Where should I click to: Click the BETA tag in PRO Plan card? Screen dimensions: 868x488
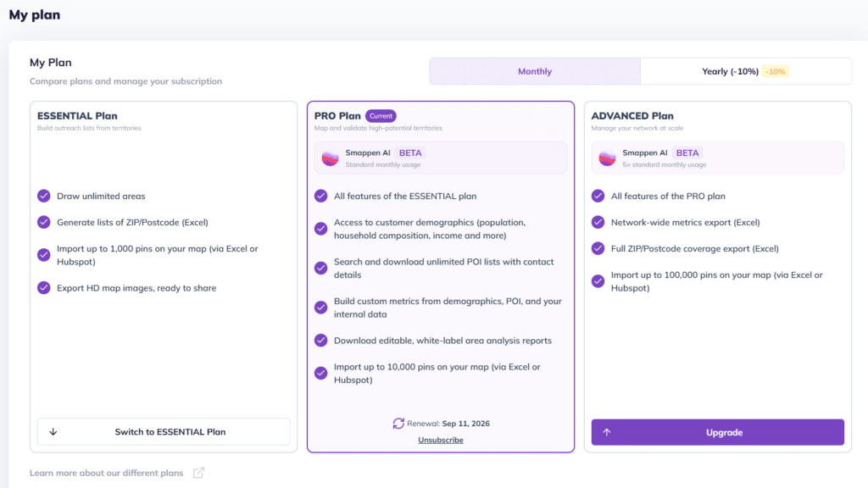pyautogui.click(x=410, y=152)
